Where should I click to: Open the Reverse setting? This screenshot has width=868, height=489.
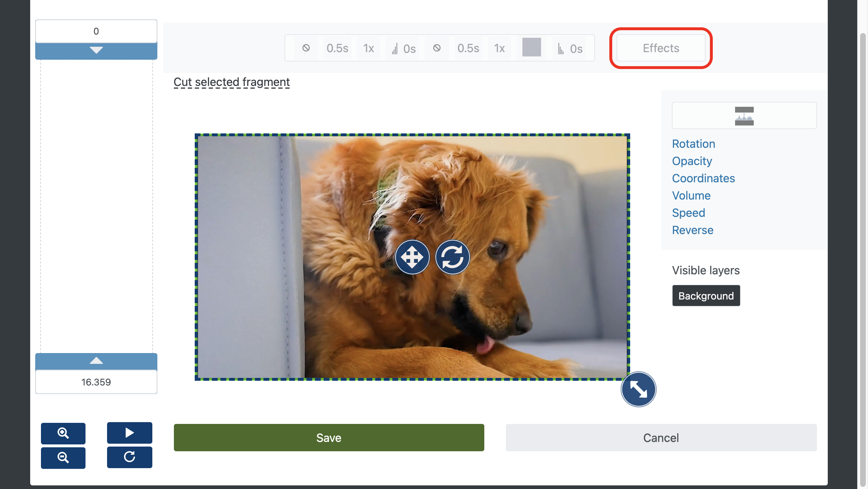point(693,230)
